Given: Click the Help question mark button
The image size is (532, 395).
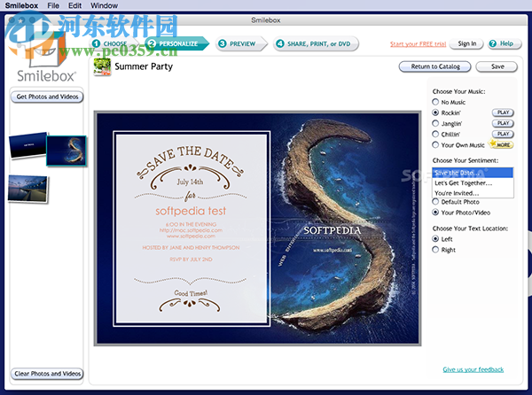Looking at the screenshot, I should (x=505, y=43).
